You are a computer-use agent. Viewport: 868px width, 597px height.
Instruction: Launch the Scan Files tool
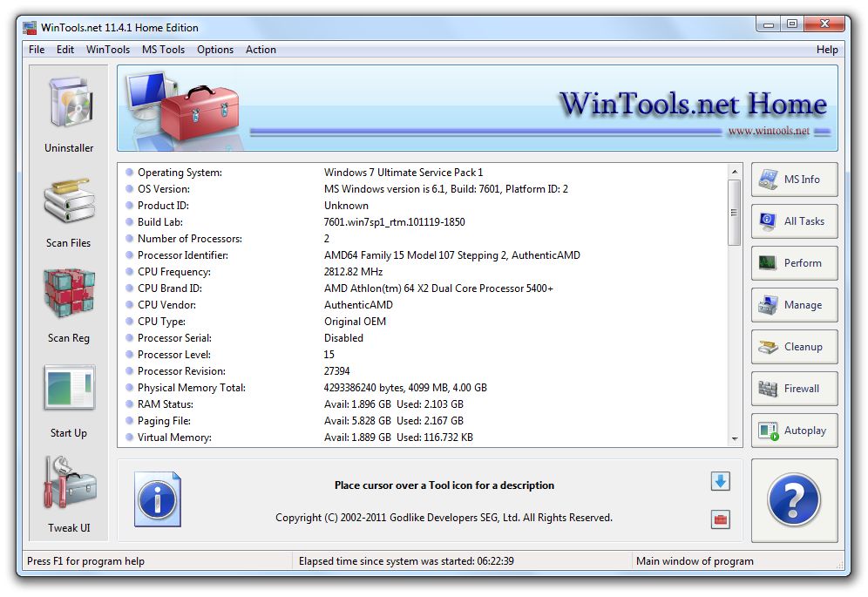[x=69, y=214]
